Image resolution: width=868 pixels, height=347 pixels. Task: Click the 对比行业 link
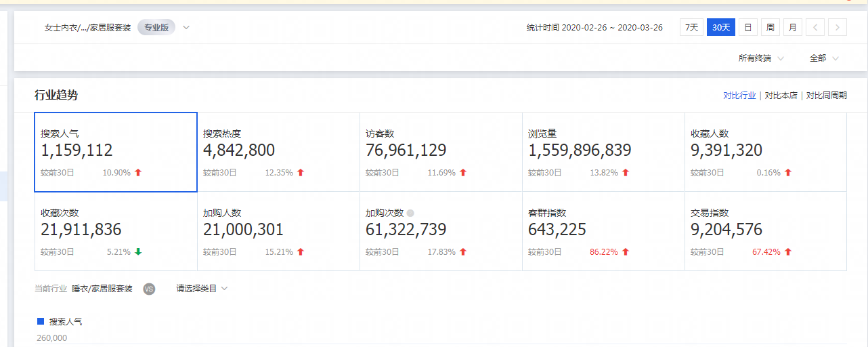(739, 96)
